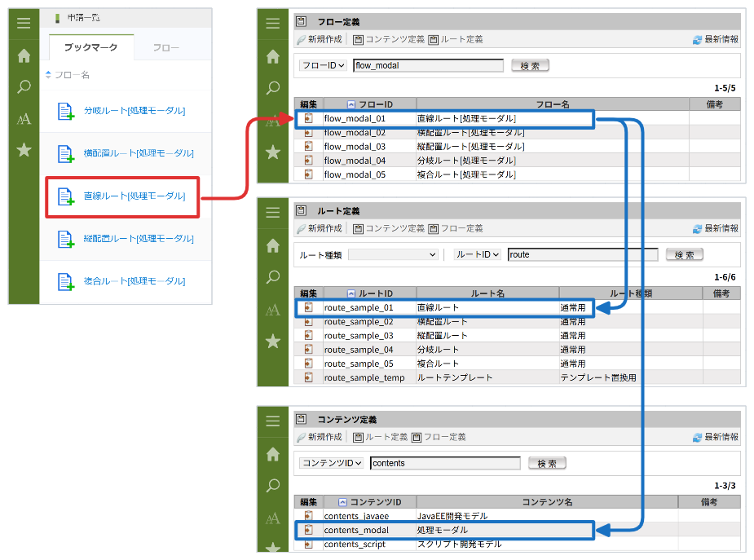Open ルート種類 dropdown in ルート定義
This screenshot has height=560, width=754.
click(393, 254)
